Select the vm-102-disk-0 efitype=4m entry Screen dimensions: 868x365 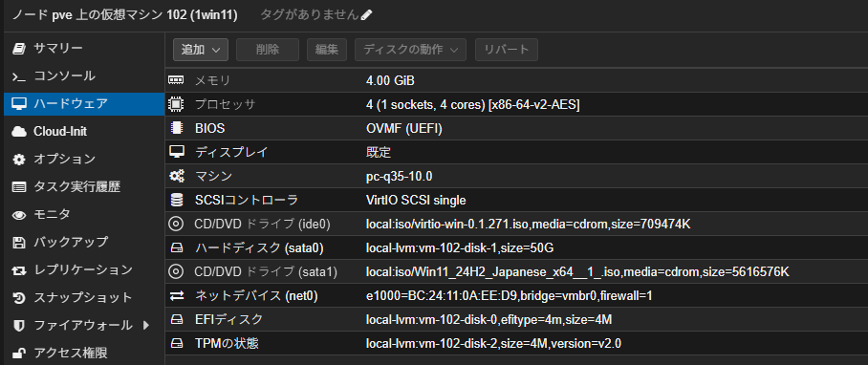coord(488,320)
